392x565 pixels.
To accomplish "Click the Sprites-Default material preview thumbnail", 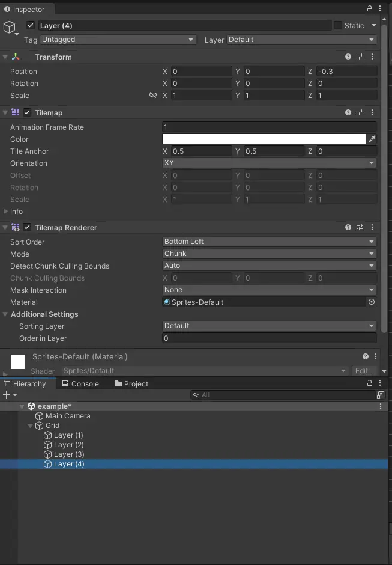I will coord(18,362).
